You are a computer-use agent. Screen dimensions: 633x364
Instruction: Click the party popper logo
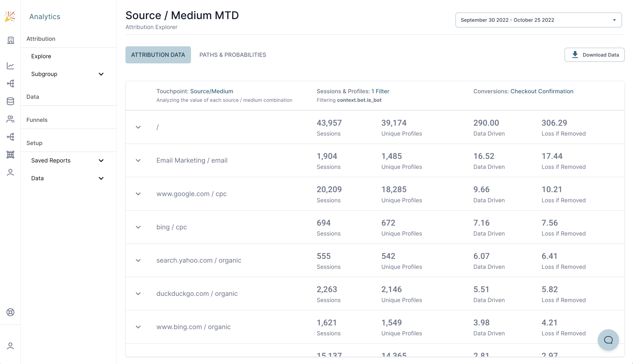(x=10, y=17)
